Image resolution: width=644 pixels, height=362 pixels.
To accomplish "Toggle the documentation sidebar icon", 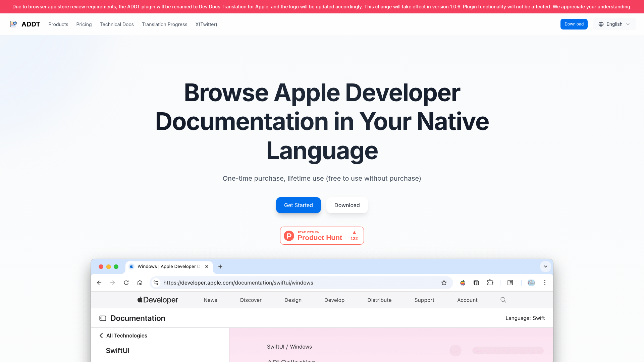I will pyautogui.click(x=103, y=318).
